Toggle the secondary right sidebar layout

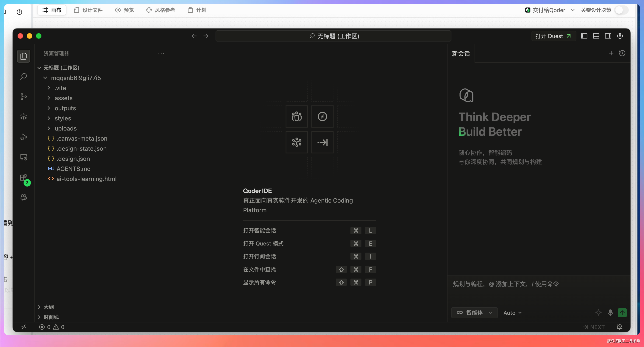[608, 36]
